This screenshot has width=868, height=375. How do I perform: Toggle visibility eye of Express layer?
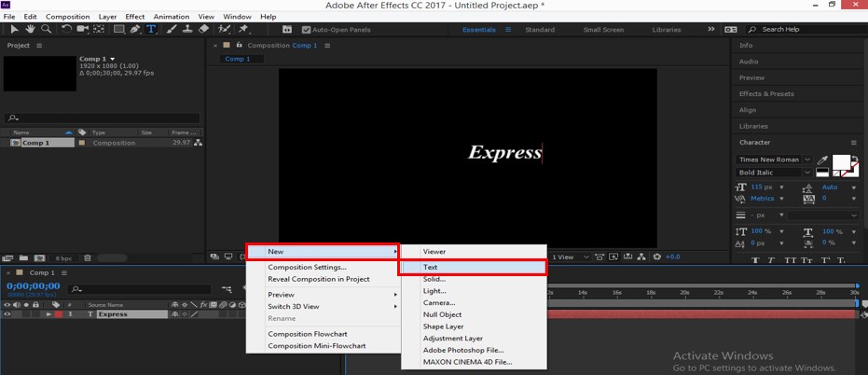point(7,314)
